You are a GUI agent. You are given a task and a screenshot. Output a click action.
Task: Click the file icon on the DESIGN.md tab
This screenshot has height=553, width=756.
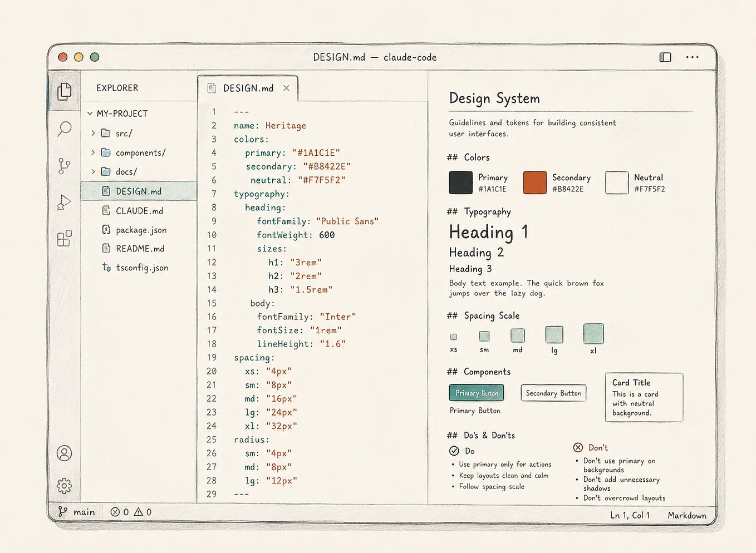point(212,88)
